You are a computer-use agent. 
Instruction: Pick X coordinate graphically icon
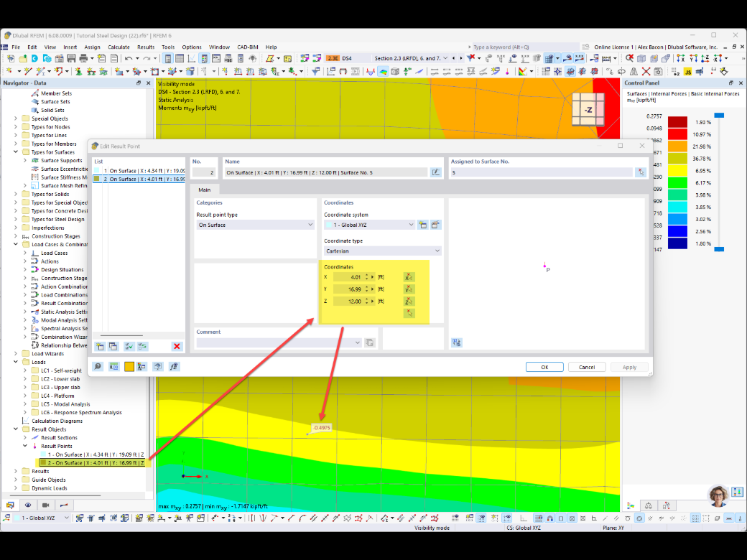tap(409, 277)
